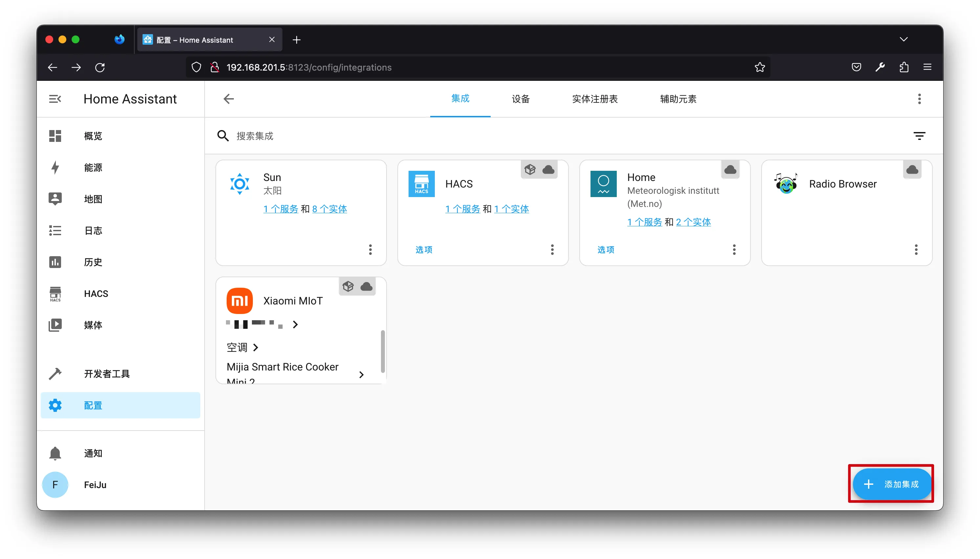Click 选项 on the HACS card
Screen dimensions: 980x559
coord(424,250)
